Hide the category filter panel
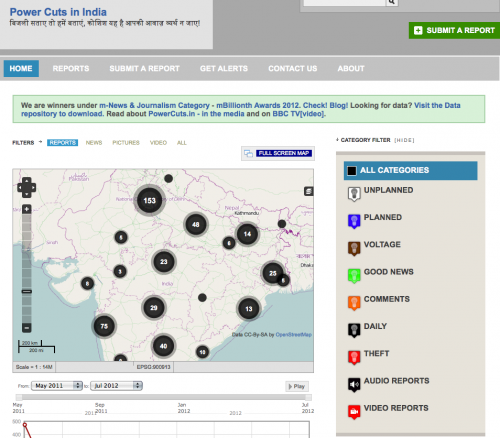The image size is (500, 438). [x=404, y=140]
